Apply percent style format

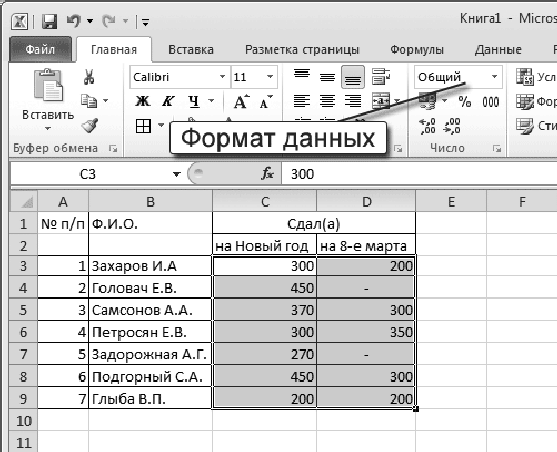click(465, 102)
